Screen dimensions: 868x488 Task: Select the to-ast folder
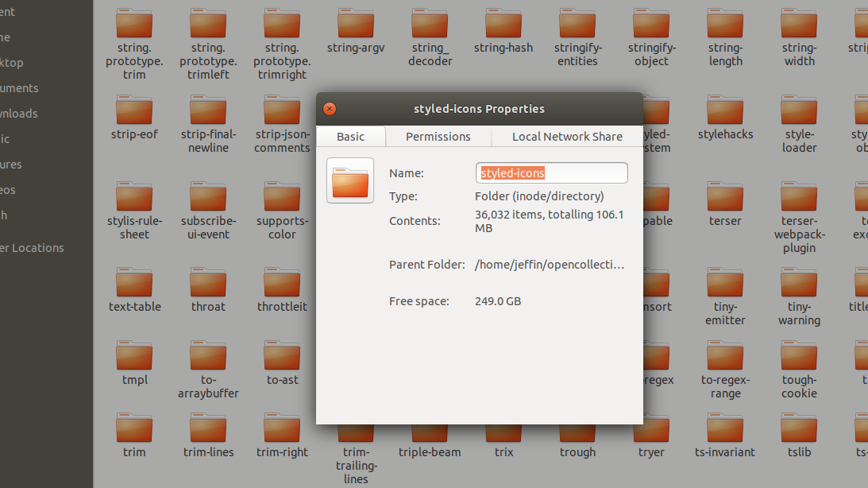coord(282,363)
